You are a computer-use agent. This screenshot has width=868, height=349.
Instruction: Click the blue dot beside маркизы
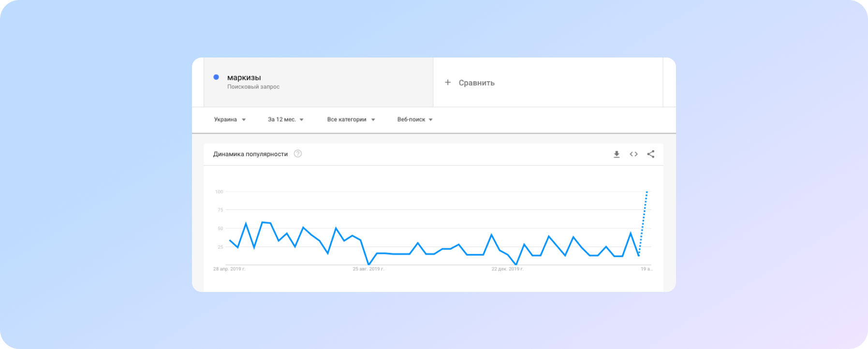coord(216,77)
